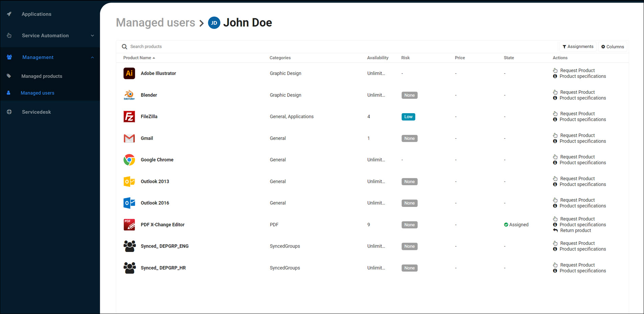Click the Google Chrome product icon
Screen dimensions: 644x314
tap(129, 160)
